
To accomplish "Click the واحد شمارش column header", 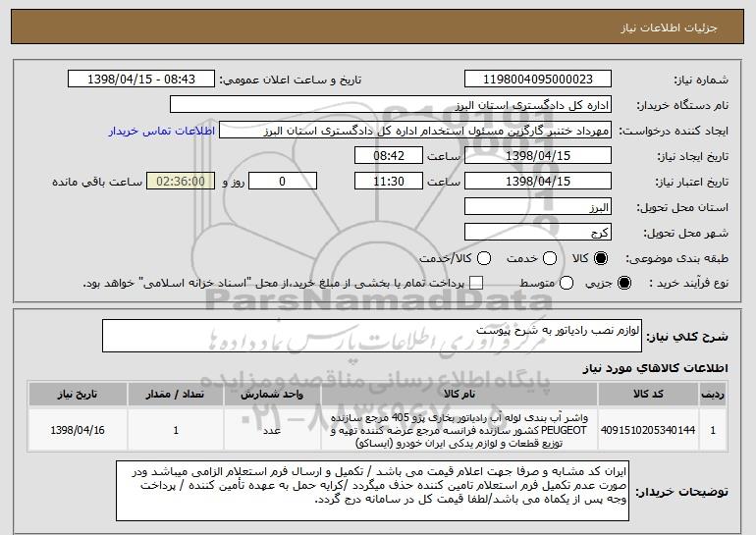I will pyautogui.click(x=272, y=395).
